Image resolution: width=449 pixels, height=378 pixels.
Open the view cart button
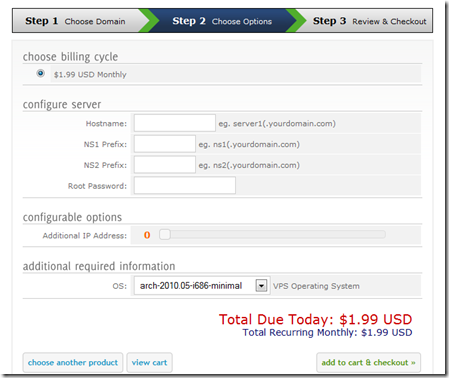pyautogui.click(x=149, y=362)
